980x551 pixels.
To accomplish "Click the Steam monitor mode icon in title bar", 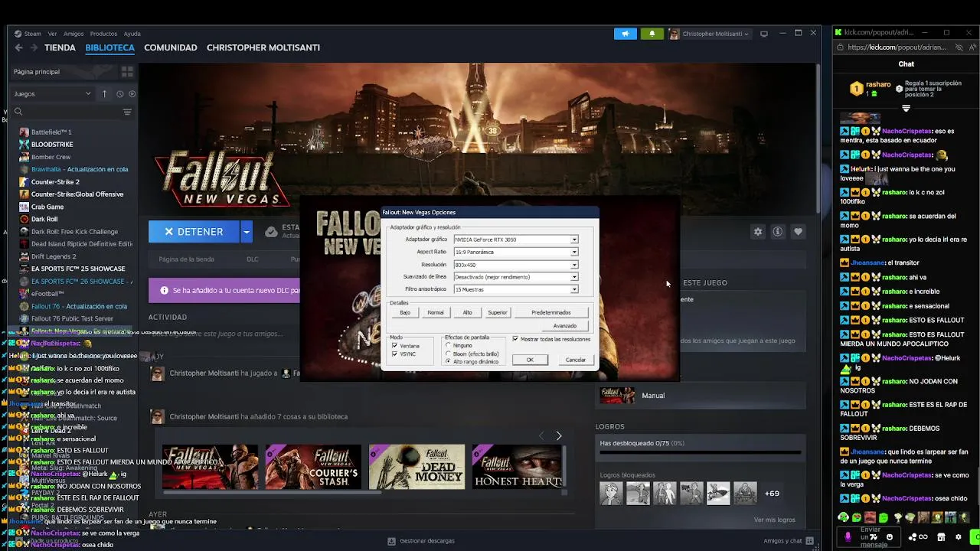I will [x=764, y=34].
